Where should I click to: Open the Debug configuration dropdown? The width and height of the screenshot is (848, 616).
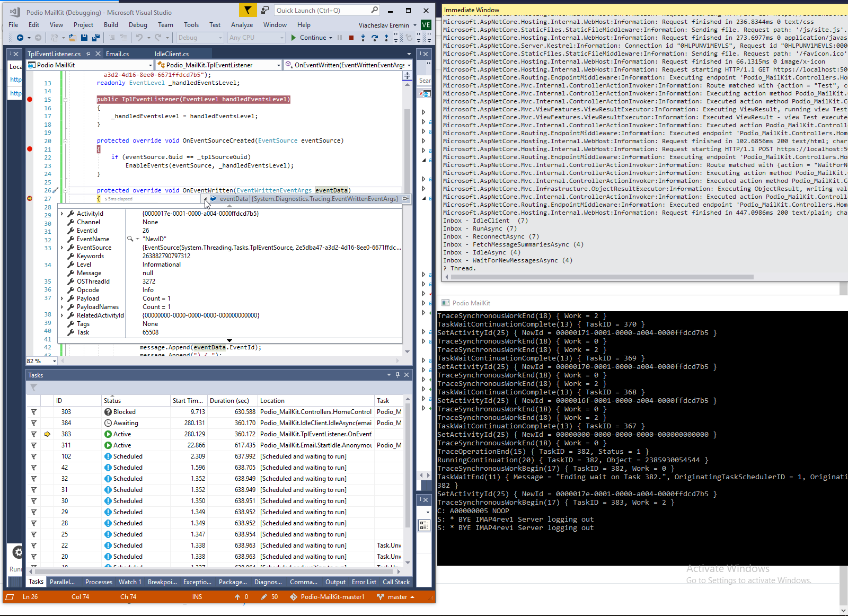[x=200, y=38]
